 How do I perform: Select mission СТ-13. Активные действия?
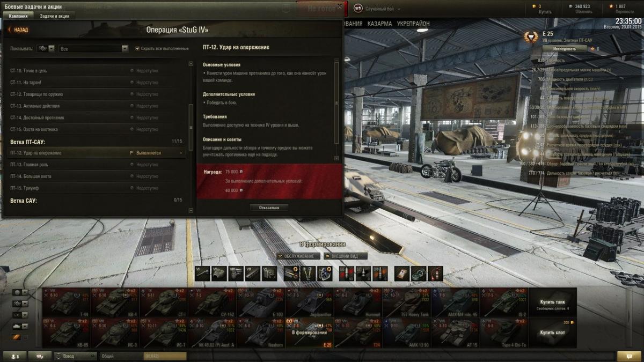pyautogui.click(x=97, y=106)
